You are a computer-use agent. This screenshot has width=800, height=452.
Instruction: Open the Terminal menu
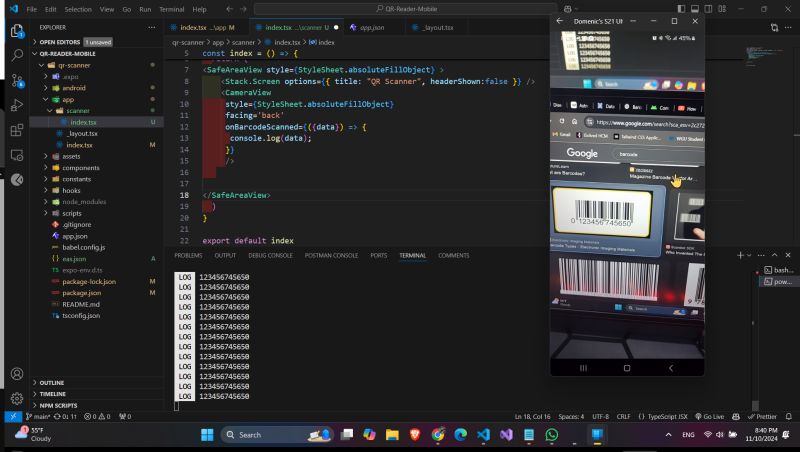(x=172, y=8)
